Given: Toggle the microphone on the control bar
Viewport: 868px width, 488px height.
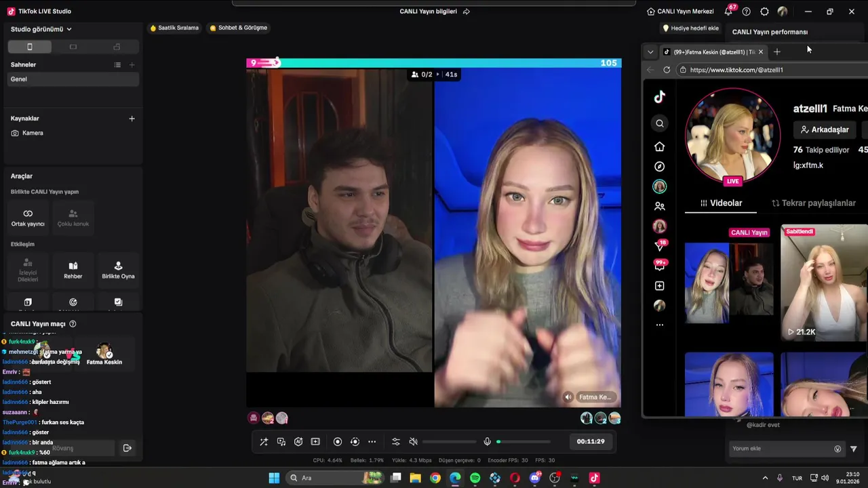Looking at the screenshot, I should pos(487,442).
